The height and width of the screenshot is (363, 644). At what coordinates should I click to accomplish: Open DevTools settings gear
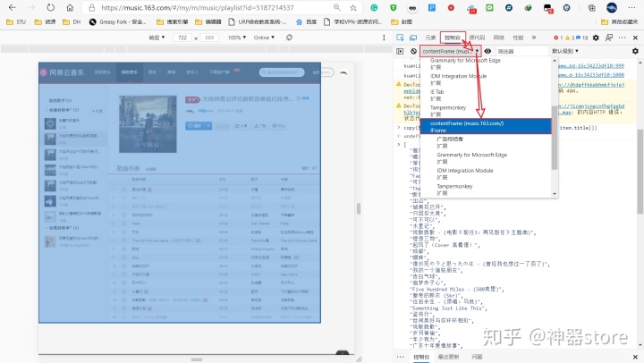tap(596, 38)
